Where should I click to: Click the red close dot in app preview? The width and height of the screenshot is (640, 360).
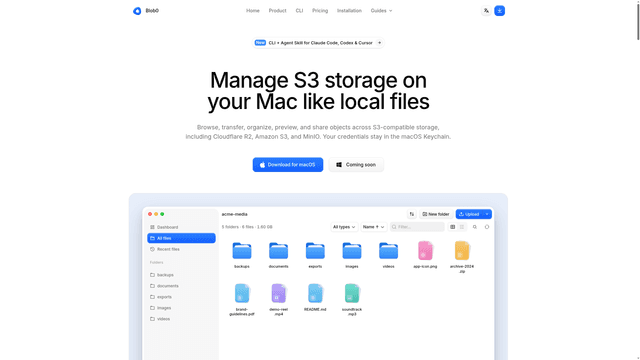click(150, 214)
